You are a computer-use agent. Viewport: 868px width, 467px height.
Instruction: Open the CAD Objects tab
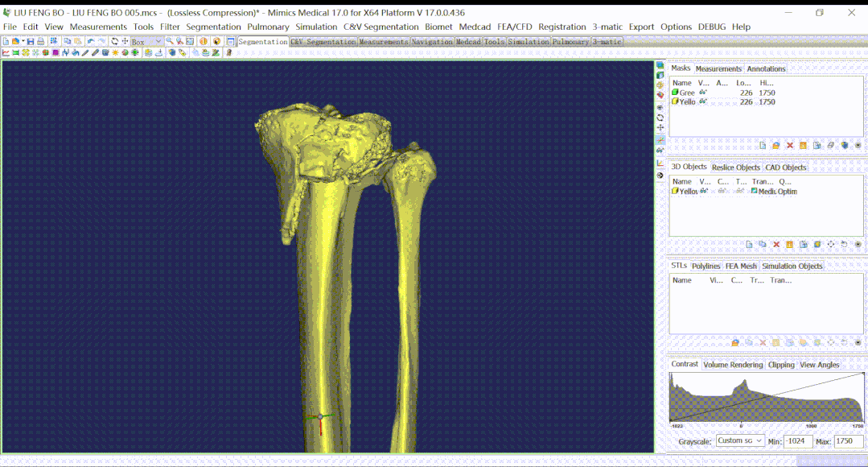click(x=786, y=167)
